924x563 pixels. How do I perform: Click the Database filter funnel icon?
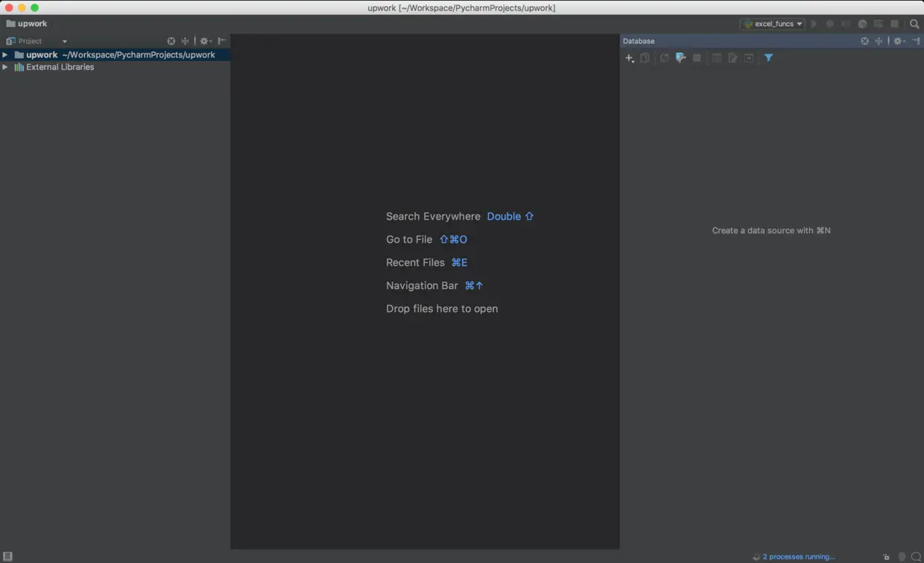769,58
